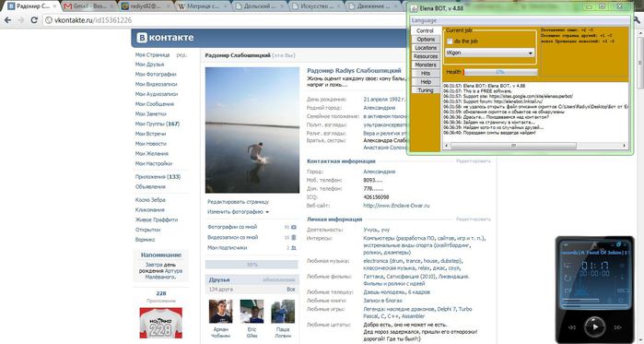Click the repeat icon in the music player
Viewport: 644px width, 344px height.
[x=568, y=279]
